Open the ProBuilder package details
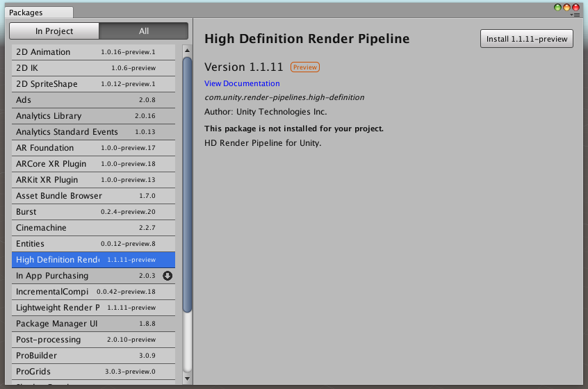Screen dimensions: 588x389 point(93,356)
